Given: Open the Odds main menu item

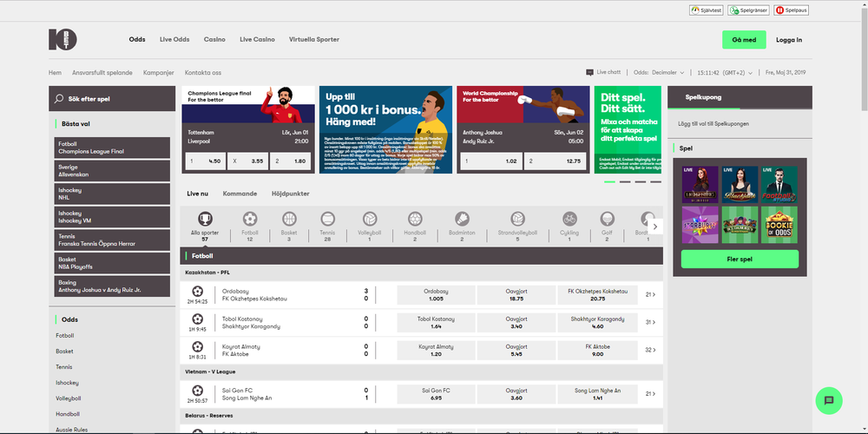Looking at the screenshot, I should point(137,40).
